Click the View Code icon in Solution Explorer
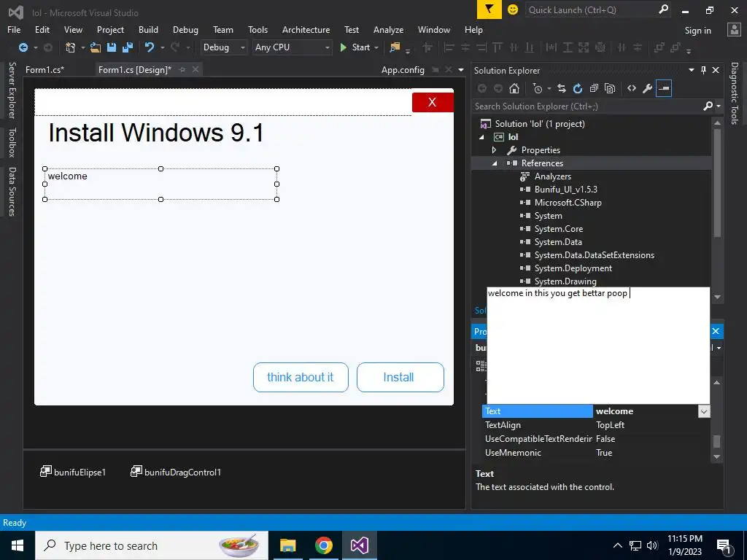Screen dimensions: 747x560 tap(632, 88)
